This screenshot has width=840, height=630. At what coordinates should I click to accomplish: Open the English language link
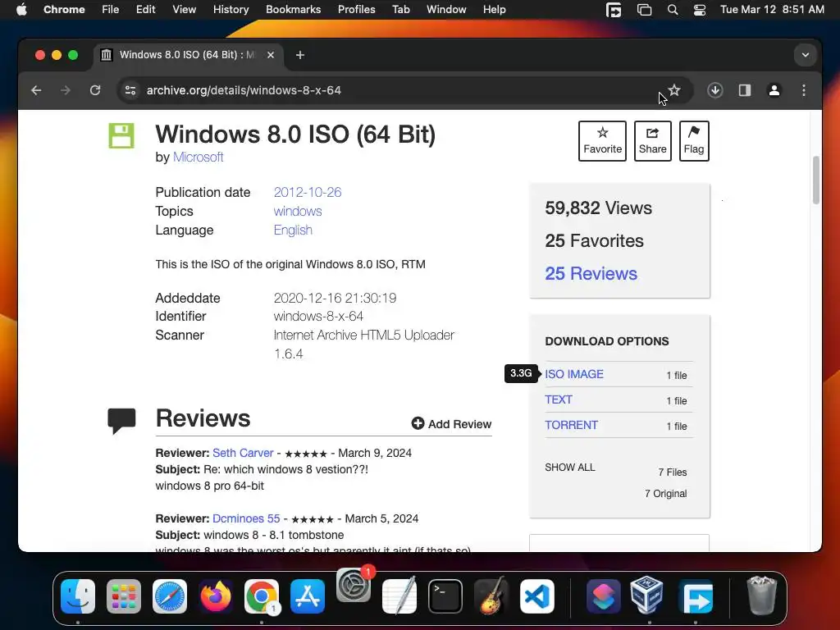pyautogui.click(x=293, y=230)
